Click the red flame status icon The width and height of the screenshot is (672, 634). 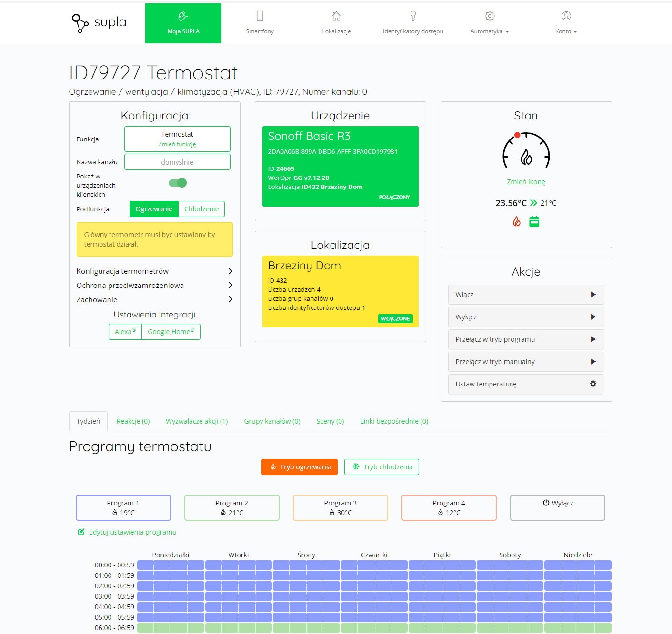pyautogui.click(x=516, y=221)
